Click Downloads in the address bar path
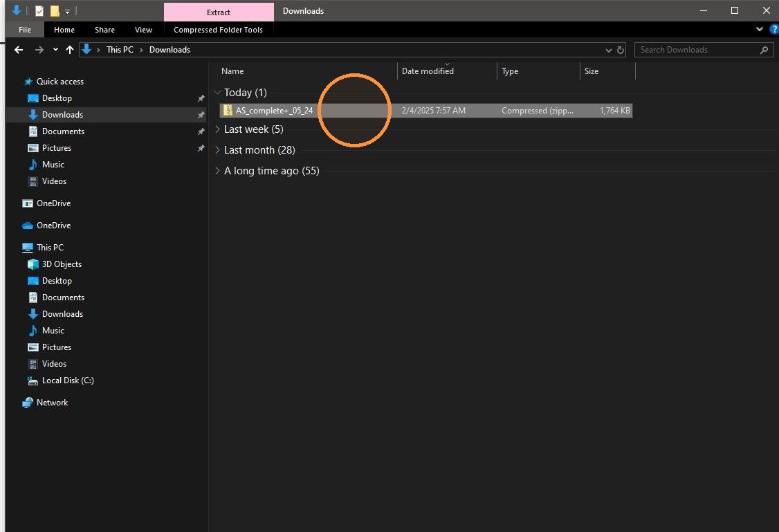The height and width of the screenshot is (532, 779). [170, 50]
